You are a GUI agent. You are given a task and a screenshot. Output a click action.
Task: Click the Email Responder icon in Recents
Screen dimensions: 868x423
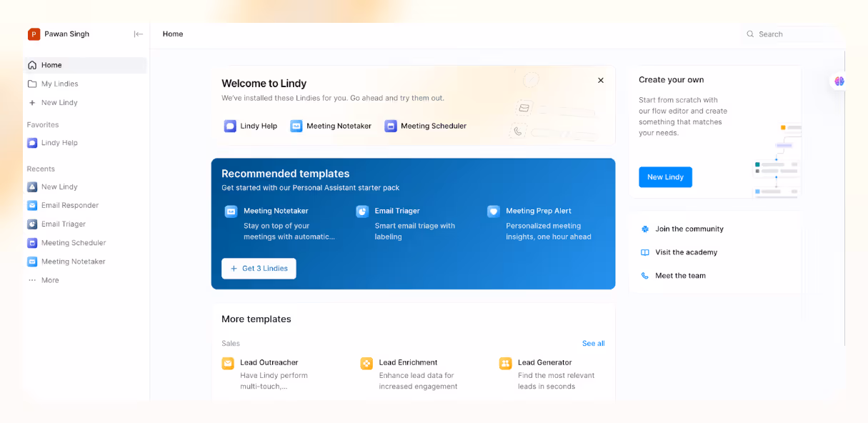[32, 206]
